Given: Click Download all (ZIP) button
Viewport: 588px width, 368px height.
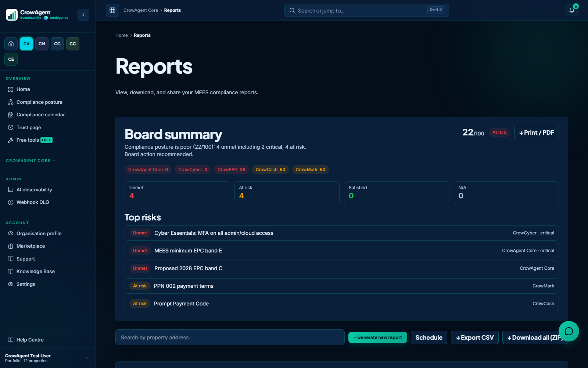Looking at the screenshot, I should [535, 337].
